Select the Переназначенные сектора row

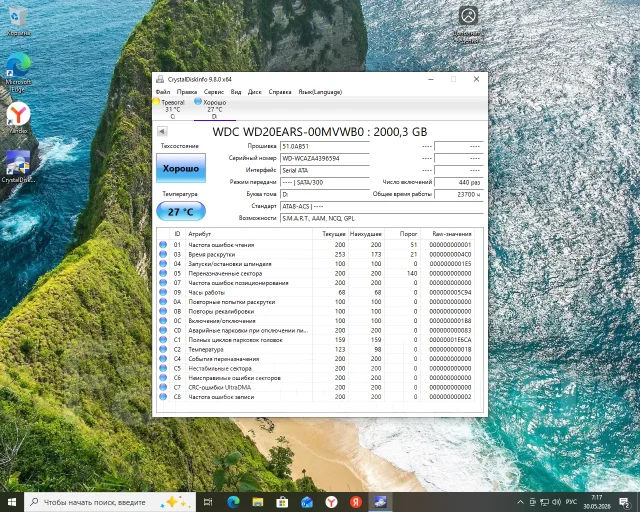pyautogui.click(x=316, y=273)
